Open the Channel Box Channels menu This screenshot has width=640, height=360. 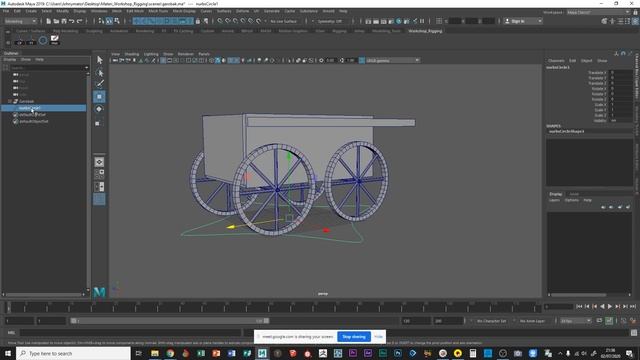[556, 61]
